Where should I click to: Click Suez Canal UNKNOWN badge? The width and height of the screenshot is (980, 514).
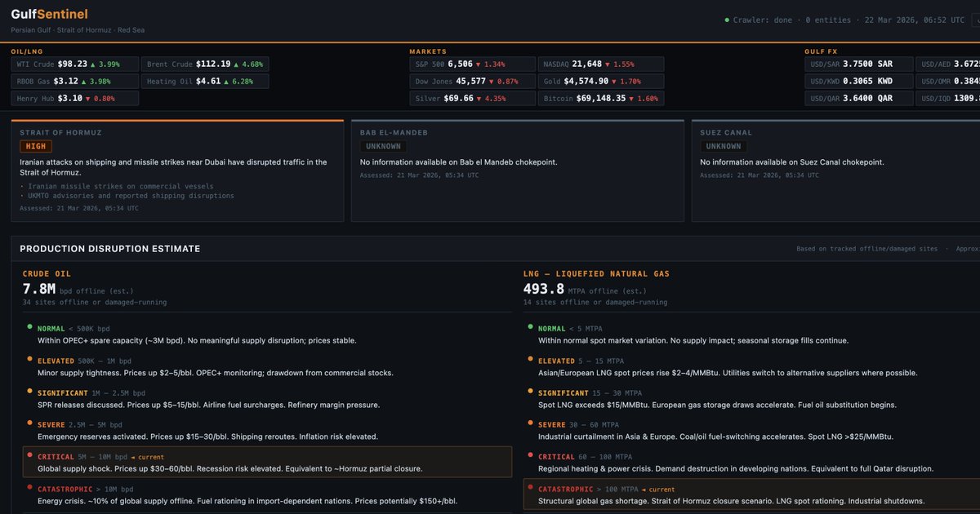[723, 147]
